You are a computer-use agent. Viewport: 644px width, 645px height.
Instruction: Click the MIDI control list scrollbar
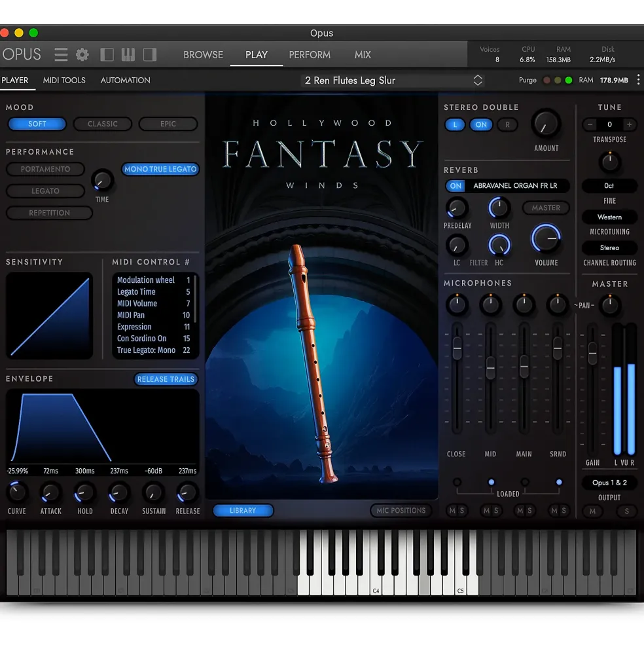(194, 299)
